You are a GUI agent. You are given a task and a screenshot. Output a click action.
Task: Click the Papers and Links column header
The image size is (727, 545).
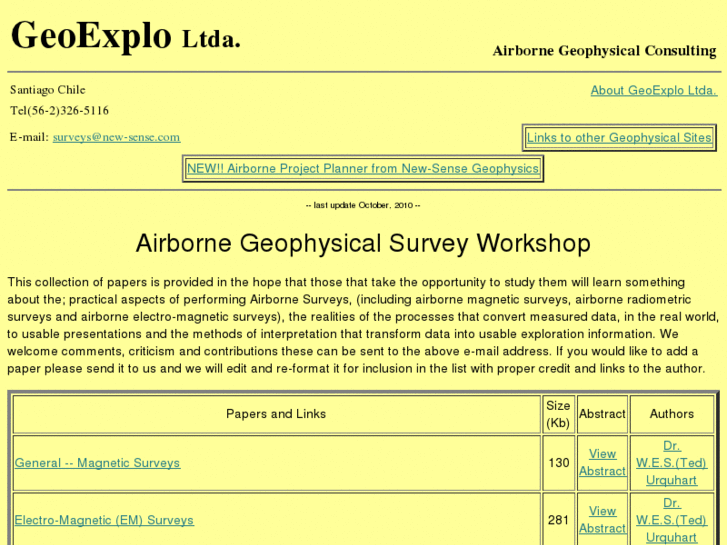pos(276,414)
